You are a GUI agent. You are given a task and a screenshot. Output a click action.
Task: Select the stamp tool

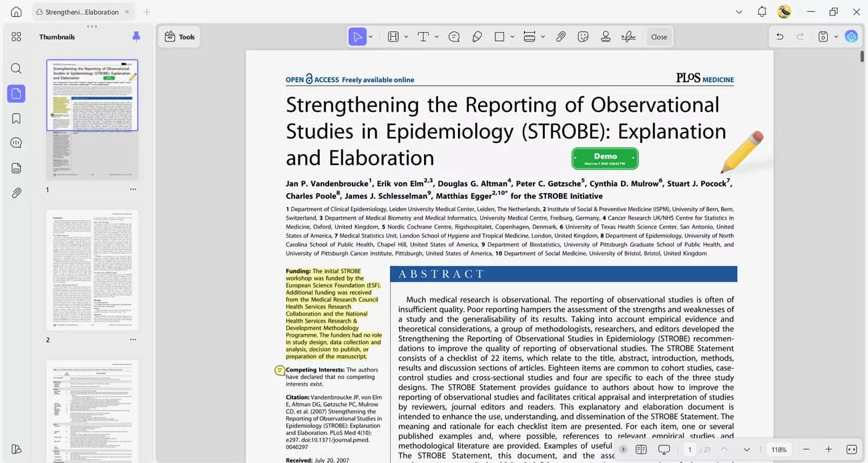(x=606, y=37)
